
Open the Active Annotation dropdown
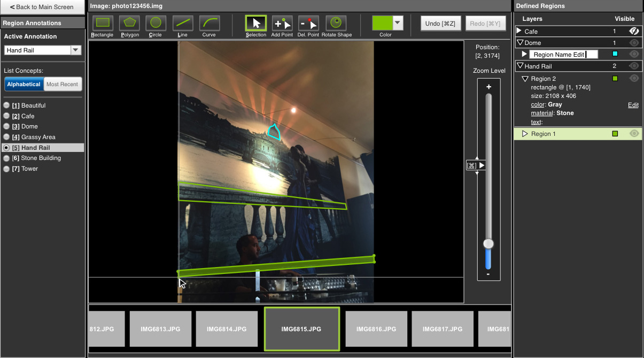[75, 50]
